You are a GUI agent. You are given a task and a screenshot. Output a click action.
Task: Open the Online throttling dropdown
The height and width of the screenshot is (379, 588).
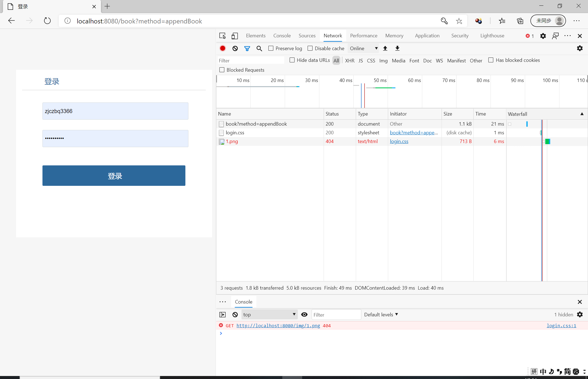tap(363, 48)
